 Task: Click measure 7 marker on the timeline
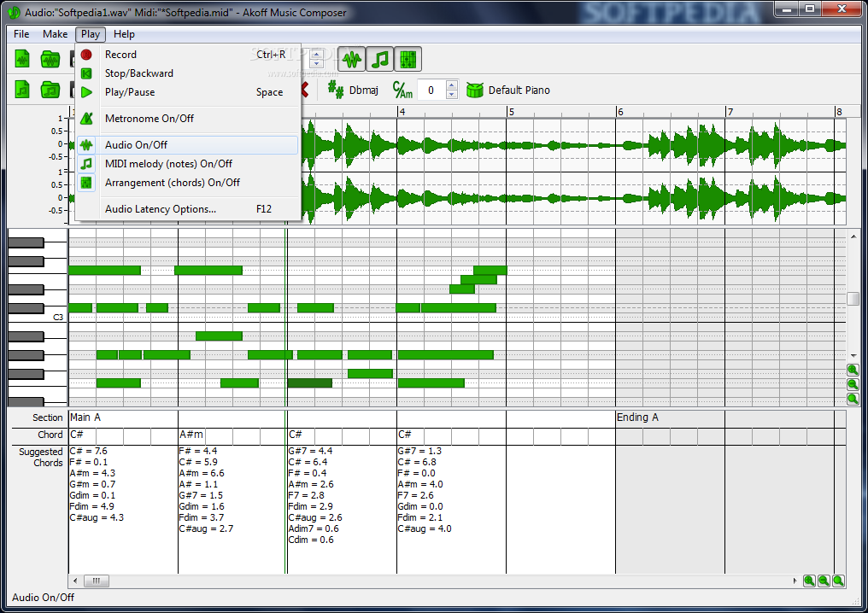tap(730, 112)
